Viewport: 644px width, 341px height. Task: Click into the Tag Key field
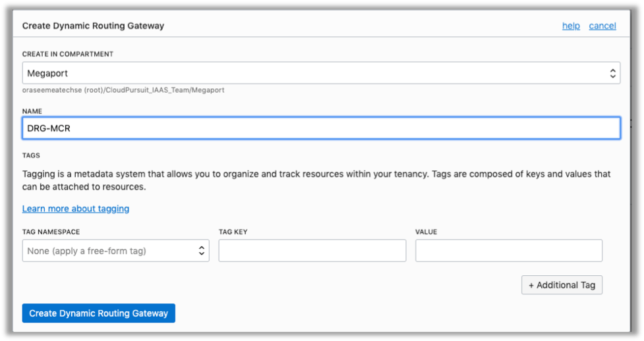(x=312, y=251)
